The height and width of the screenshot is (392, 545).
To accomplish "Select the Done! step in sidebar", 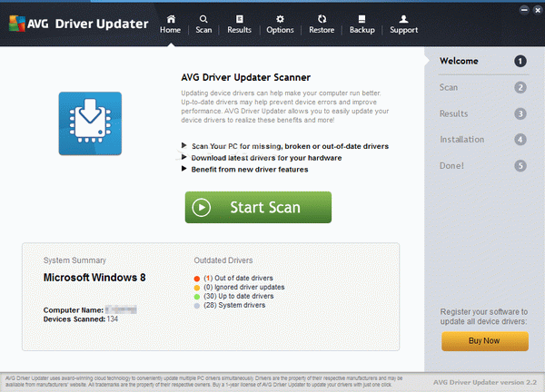I will [x=451, y=166].
